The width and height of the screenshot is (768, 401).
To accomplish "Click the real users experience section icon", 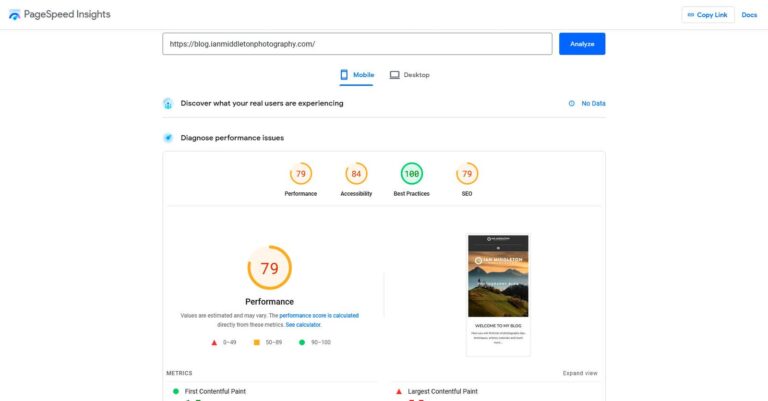I will point(168,103).
